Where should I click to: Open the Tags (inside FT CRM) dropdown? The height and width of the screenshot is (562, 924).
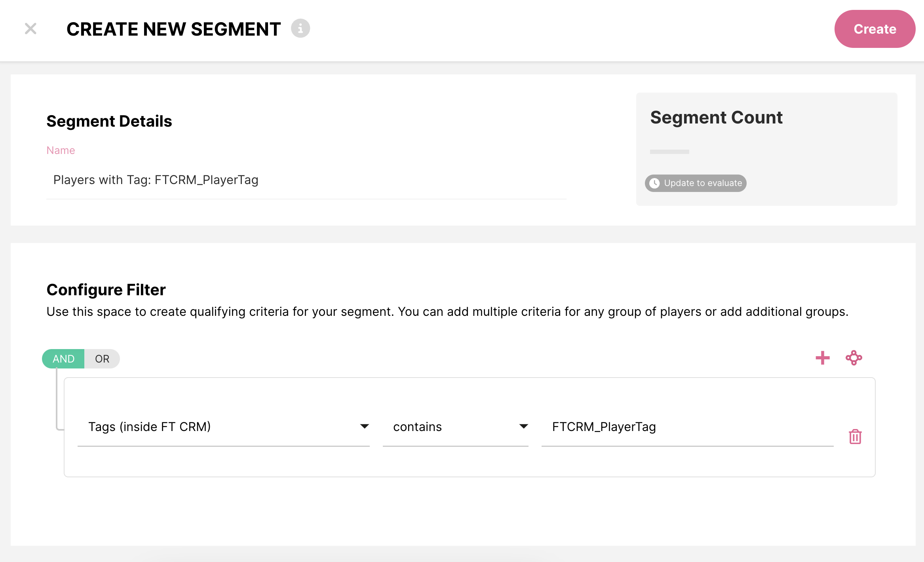tap(223, 427)
